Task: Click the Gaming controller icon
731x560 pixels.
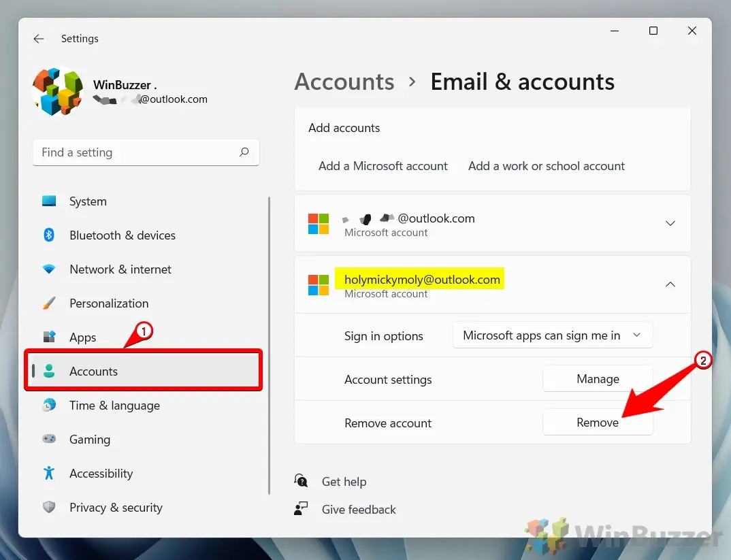Action: coord(49,440)
